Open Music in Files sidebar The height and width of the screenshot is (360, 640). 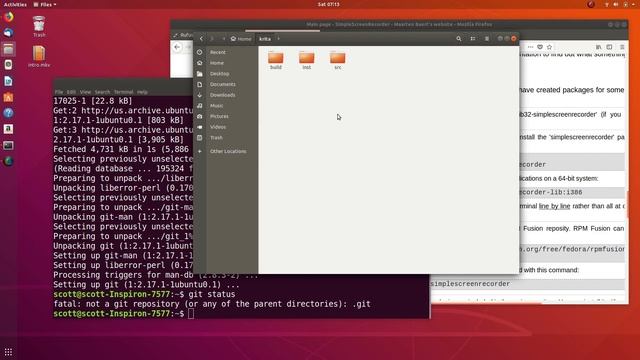[x=216, y=106]
